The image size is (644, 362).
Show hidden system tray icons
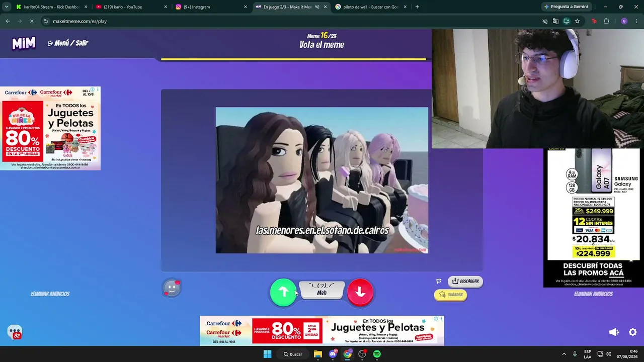[x=564, y=354]
